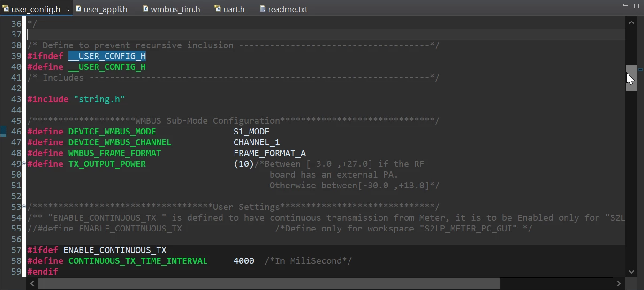Activate the user_config.h tab
Screen dimensions: 644x290
36,9
